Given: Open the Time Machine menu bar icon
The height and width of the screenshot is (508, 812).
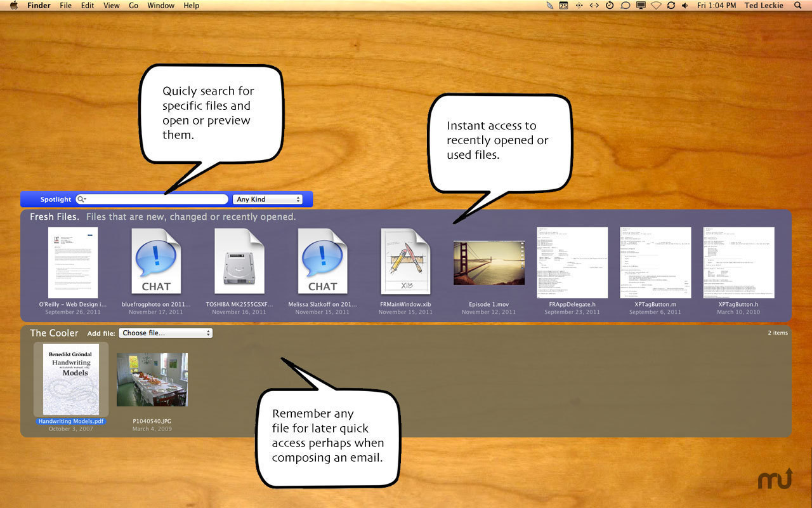Looking at the screenshot, I should [610, 6].
